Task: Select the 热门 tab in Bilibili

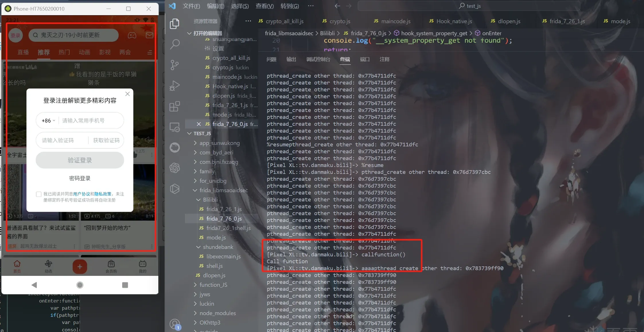Action: coord(64,52)
